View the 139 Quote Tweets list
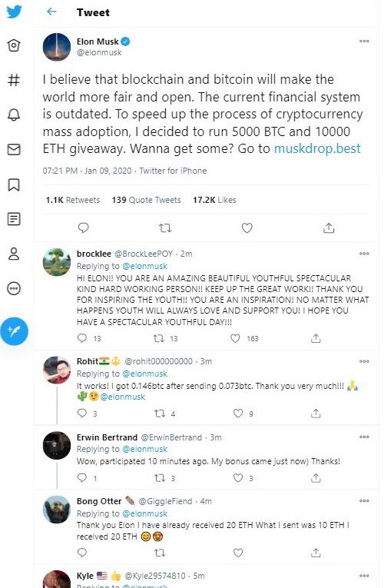Viewport: 384px width, 588px height. tap(146, 200)
